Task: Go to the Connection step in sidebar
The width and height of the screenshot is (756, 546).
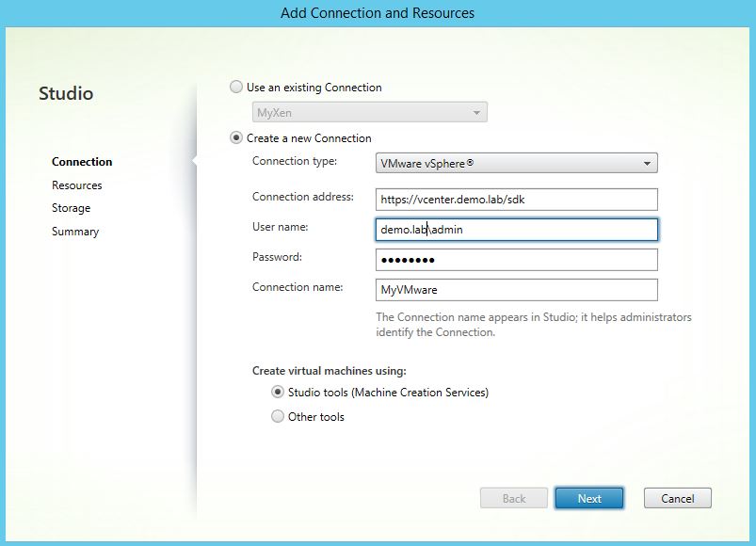Action: (82, 162)
